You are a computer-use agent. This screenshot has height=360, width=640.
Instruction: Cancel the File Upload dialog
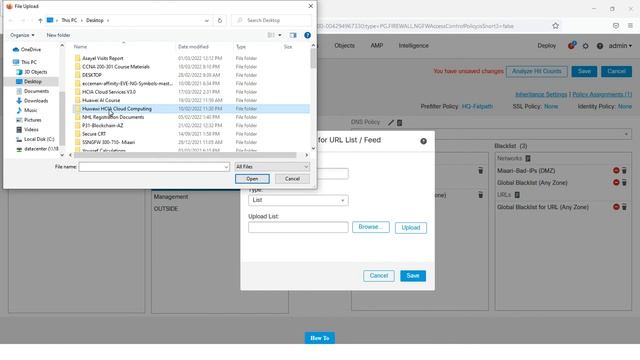coord(292,179)
